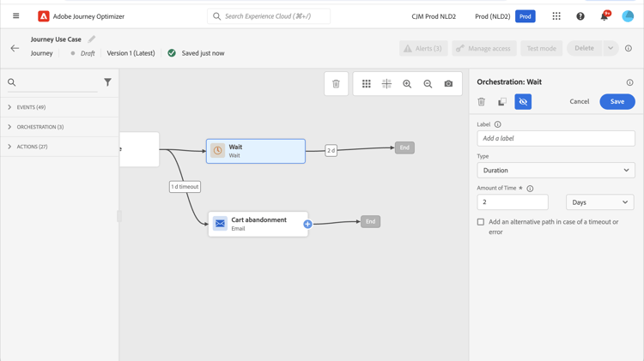Click the filter icon in palette
Viewport: 644px width, 361px height.
coord(107,82)
